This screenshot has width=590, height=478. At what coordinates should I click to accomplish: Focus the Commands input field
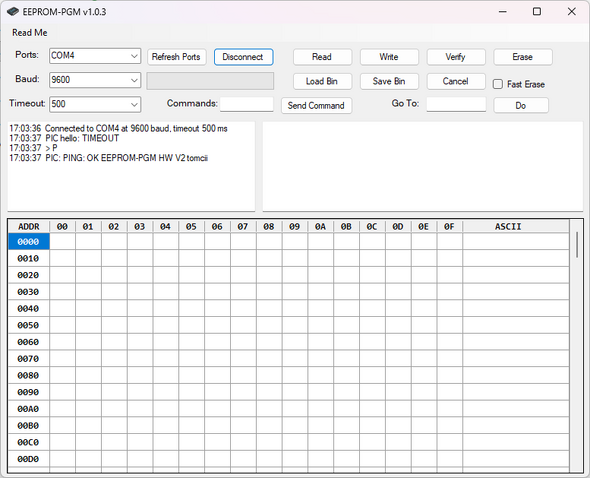click(246, 104)
